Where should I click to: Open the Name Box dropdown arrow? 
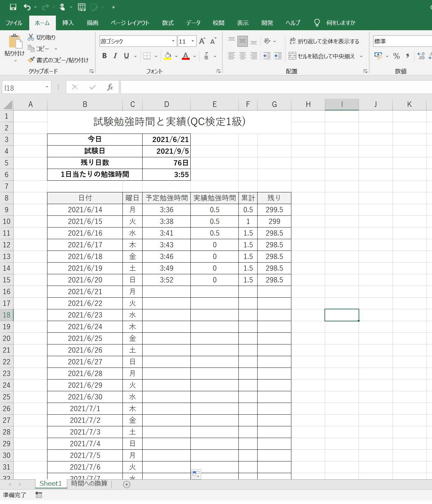(47, 87)
